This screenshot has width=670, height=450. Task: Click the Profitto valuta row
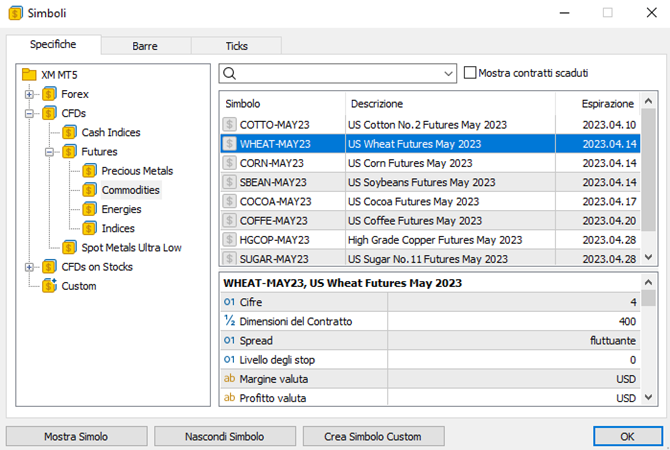coord(431,398)
